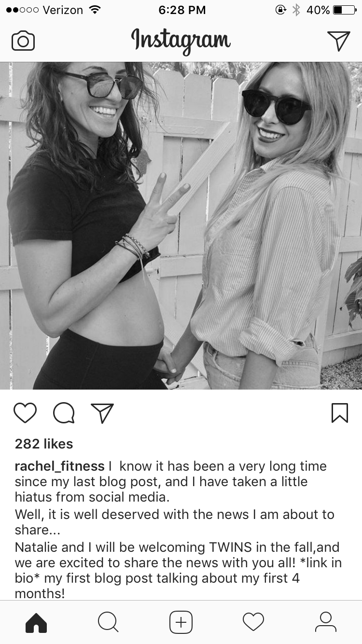The image size is (362, 644).
Task: Open comments with the speech bubble icon
Action: (64, 413)
